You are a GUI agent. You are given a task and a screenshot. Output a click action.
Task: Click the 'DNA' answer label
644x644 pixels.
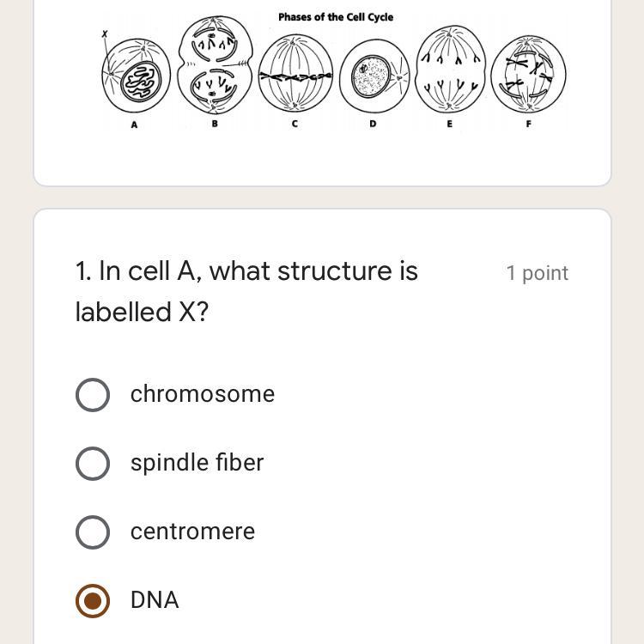coord(155,600)
